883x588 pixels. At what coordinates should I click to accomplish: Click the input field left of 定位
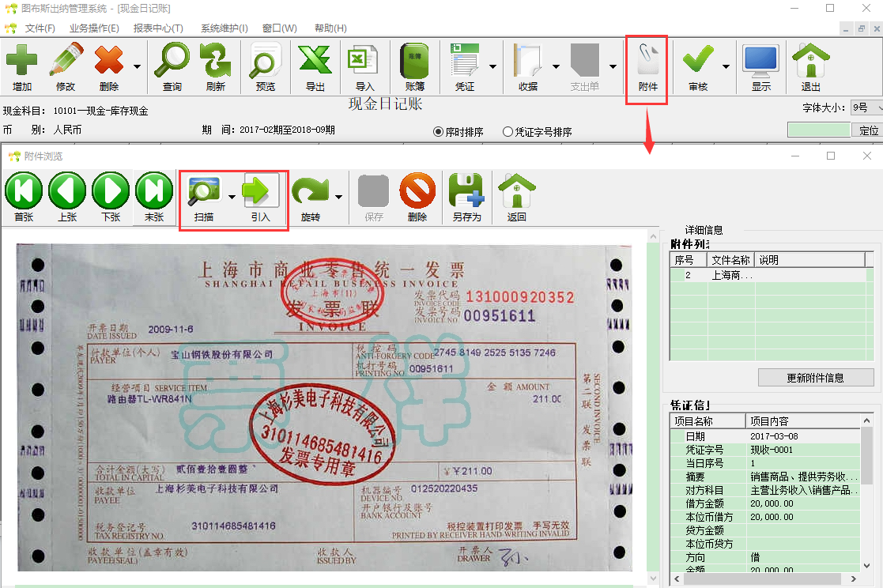point(819,130)
